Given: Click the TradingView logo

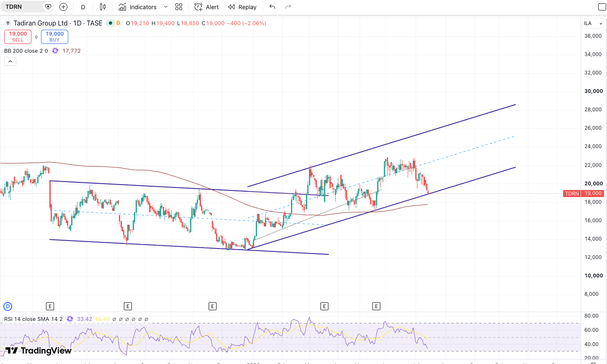Looking at the screenshot, I should pyautogui.click(x=38, y=351).
